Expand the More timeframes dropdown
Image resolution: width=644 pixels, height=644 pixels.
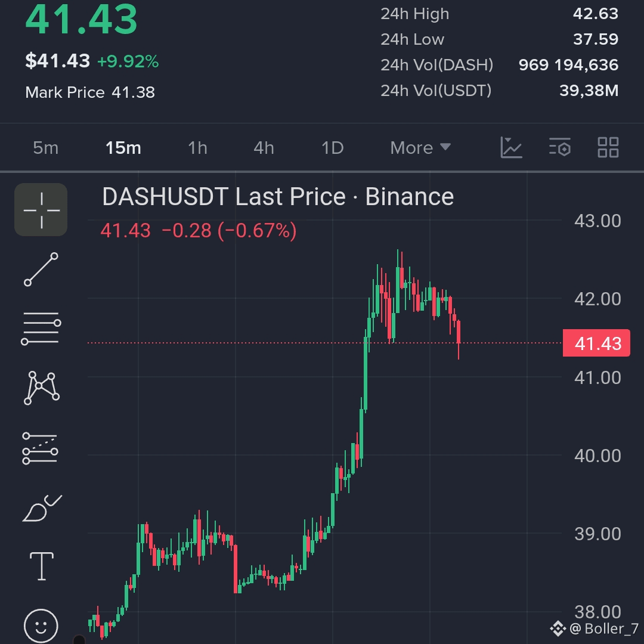click(x=420, y=148)
